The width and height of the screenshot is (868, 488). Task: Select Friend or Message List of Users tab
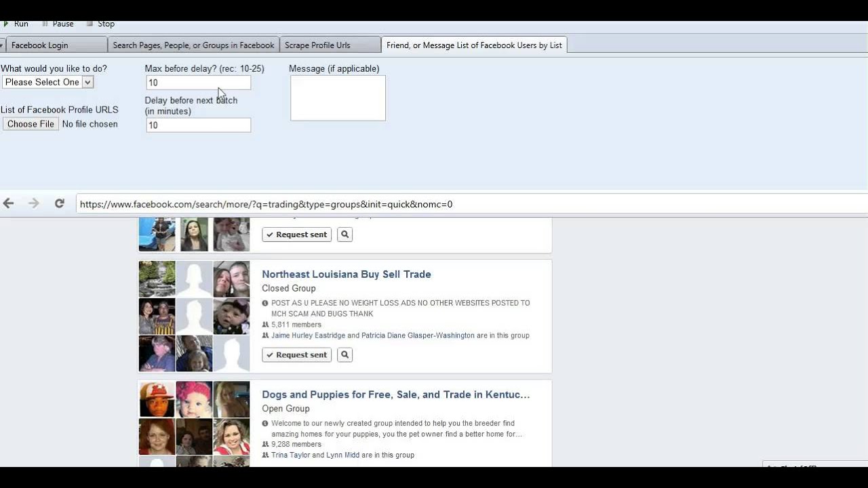[474, 45]
